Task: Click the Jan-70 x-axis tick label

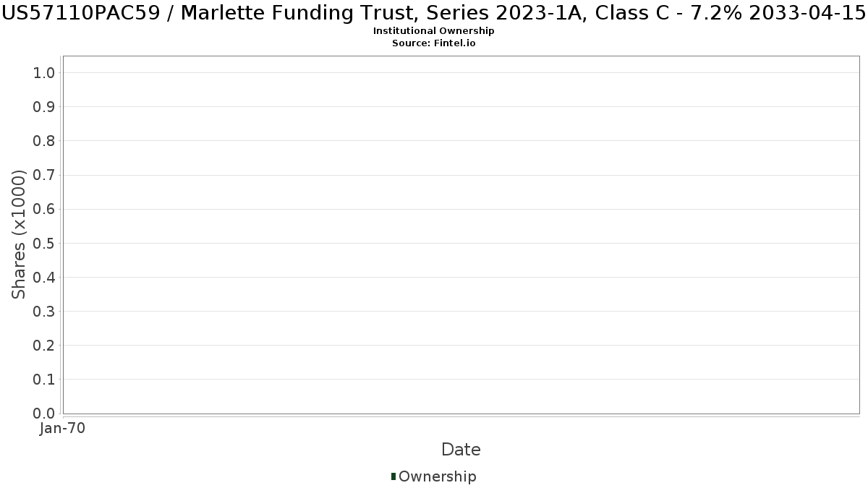Action: click(63, 428)
